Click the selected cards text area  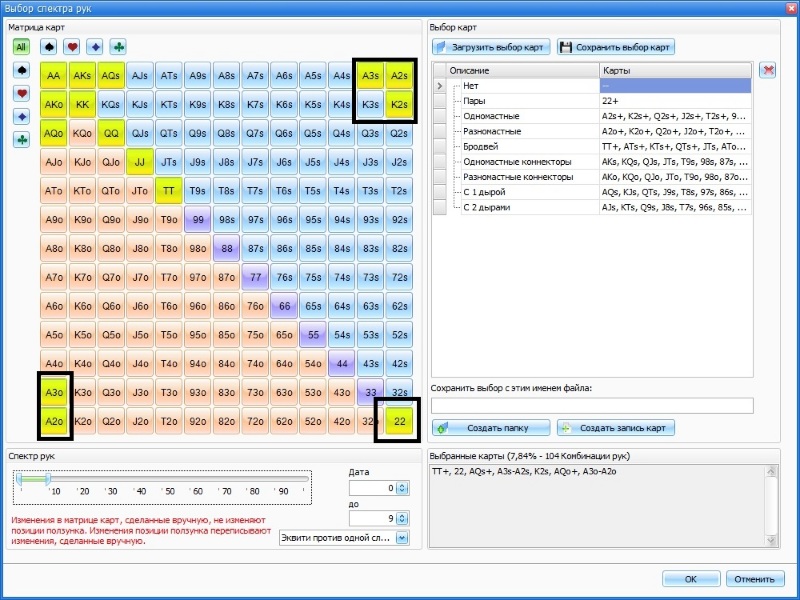click(597, 506)
